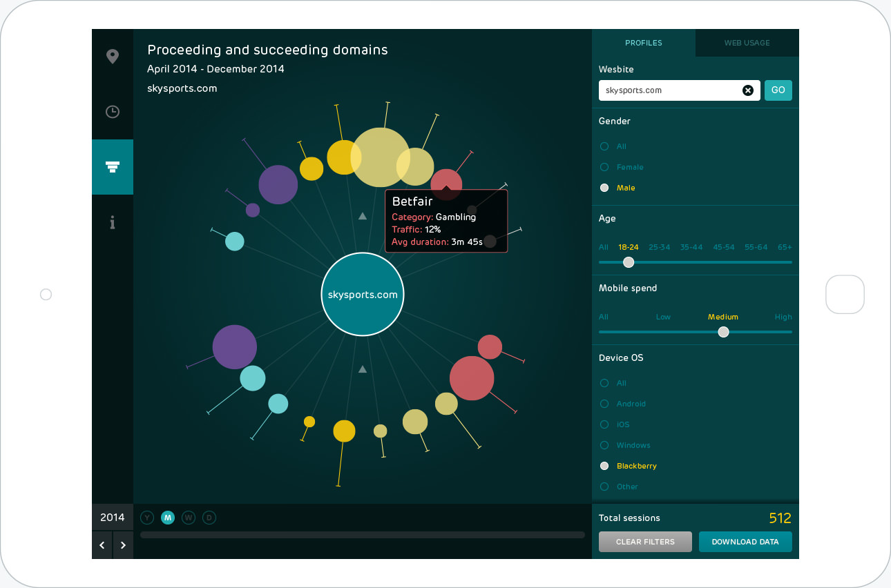Go to previous year arrow

[102, 545]
